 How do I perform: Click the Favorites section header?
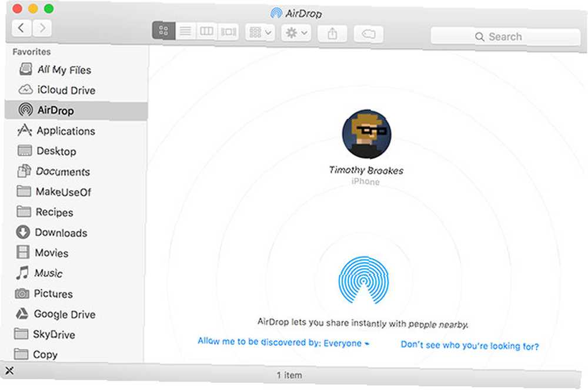click(x=32, y=52)
